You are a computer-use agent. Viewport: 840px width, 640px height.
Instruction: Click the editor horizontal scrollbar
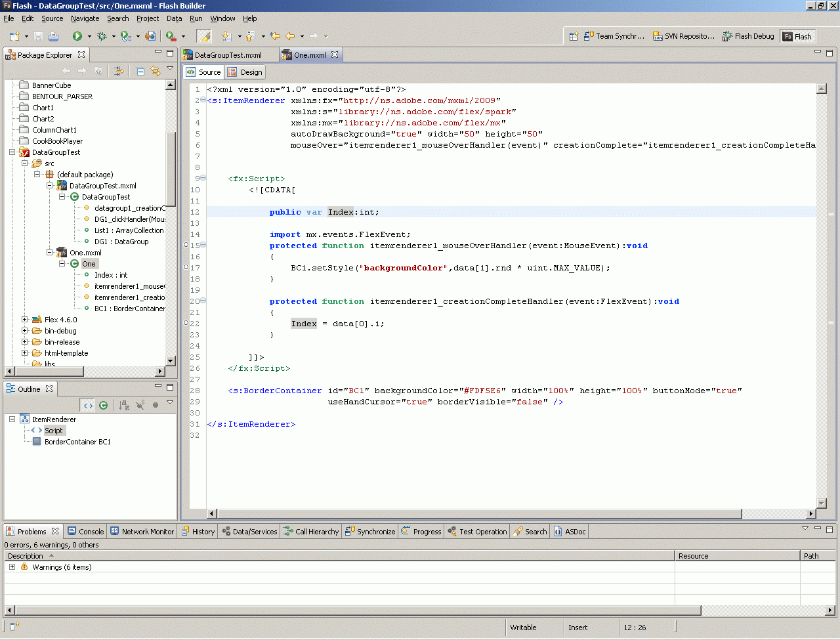point(479,514)
